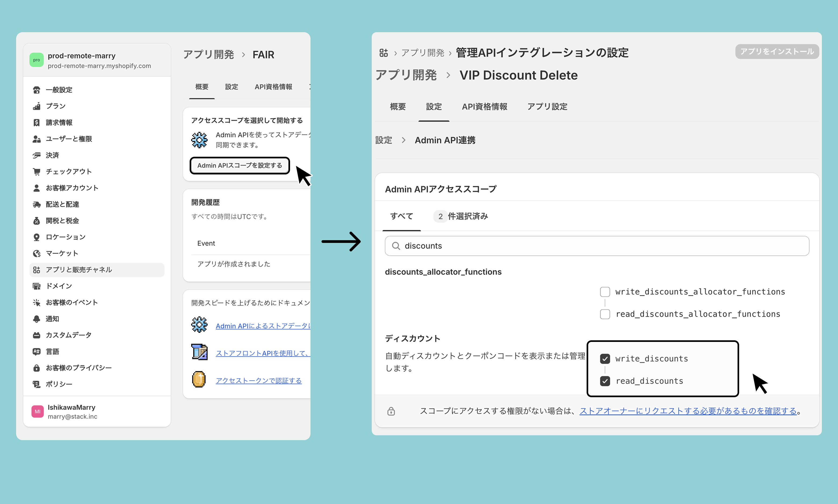This screenshot has width=838, height=504.
Task: Switch to the API資格情報 tab for VIP Discount Delete
Action: coord(484,107)
